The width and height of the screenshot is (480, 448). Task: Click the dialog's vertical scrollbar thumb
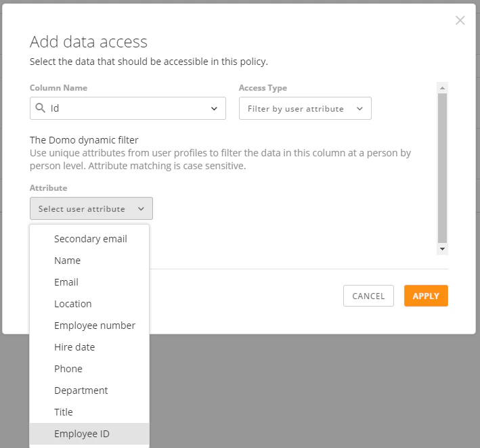tap(442, 168)
